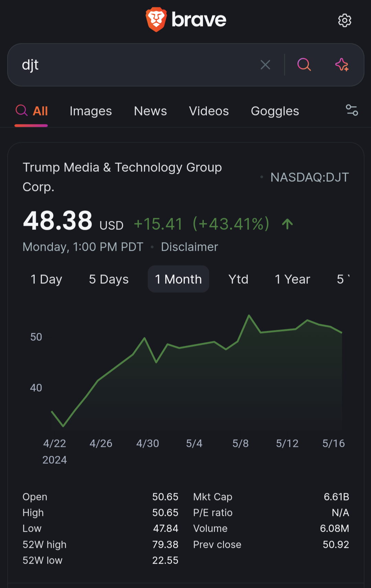
Task: Select the 1 Year chart range
Action: point(292,279)
